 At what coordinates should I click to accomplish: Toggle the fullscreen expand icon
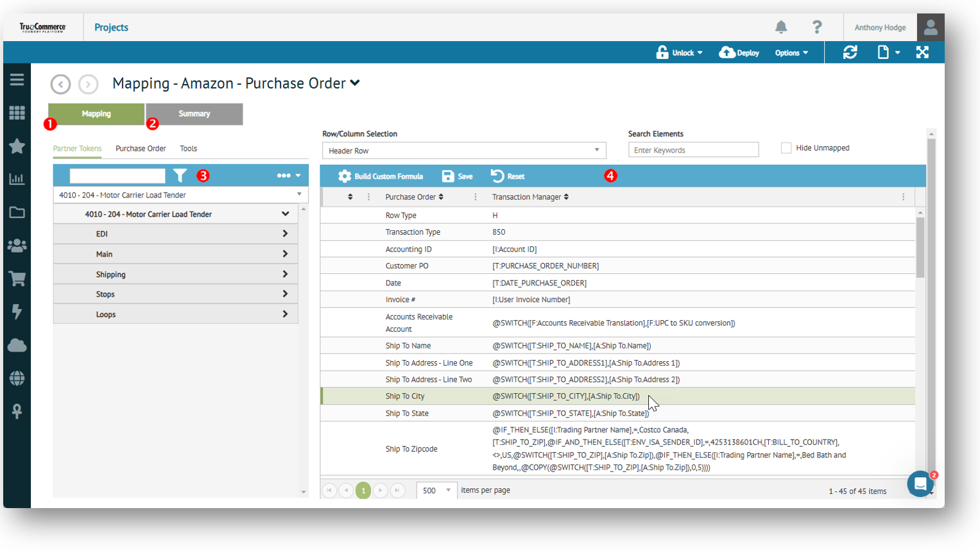pos(922,53)
